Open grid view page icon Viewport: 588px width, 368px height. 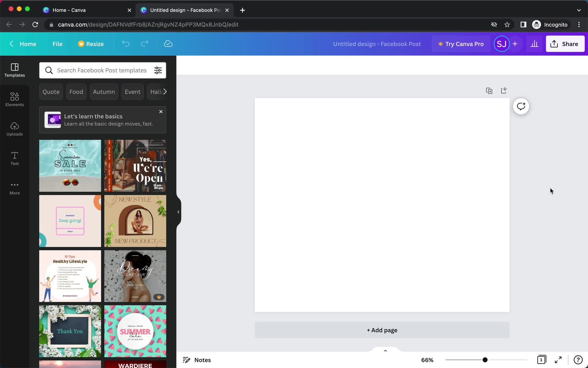(x=541, y=359)
